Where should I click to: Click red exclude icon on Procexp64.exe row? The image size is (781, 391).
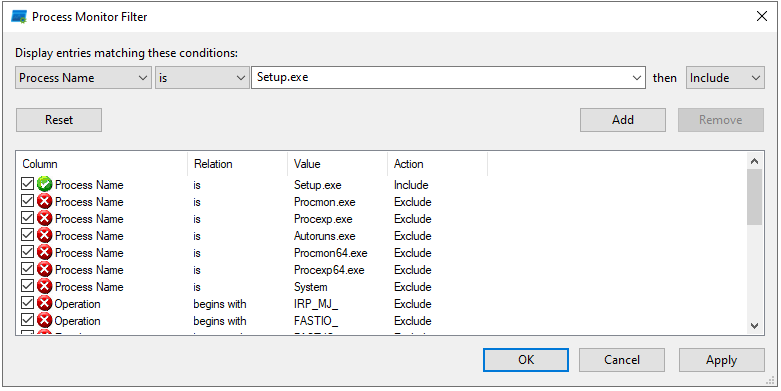click(x=44, y=269)
